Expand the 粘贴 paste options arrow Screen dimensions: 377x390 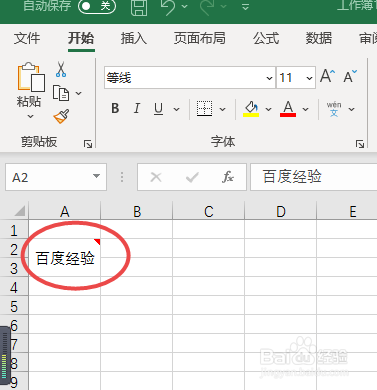point(30,116)
